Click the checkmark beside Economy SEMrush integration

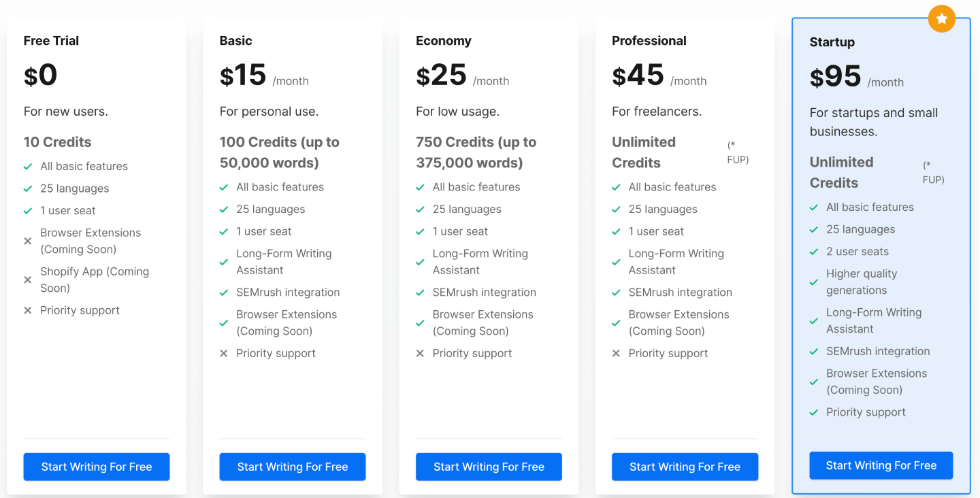420,293
